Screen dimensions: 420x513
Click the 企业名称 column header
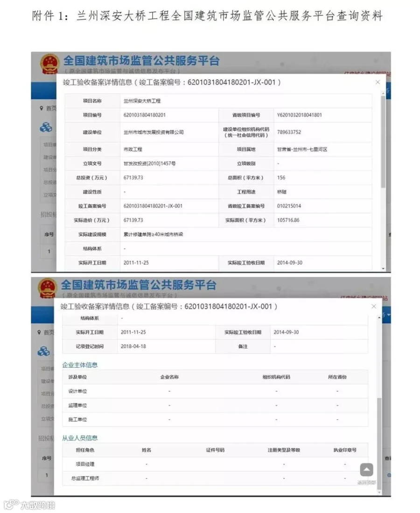(169, 377)
